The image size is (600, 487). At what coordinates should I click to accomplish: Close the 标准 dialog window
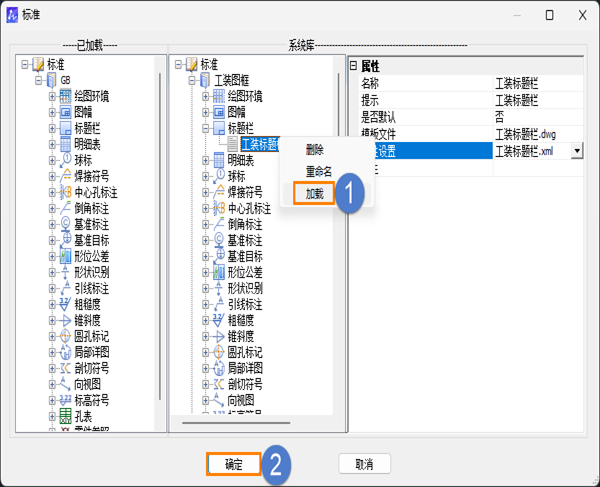[x=582, y=15]
